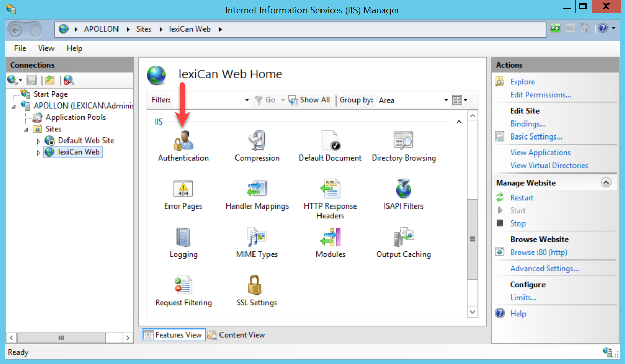The image size is (625, 364).
Task: Open the Error Pages feature
Action: pyautogui.click(x=183, y=189)
